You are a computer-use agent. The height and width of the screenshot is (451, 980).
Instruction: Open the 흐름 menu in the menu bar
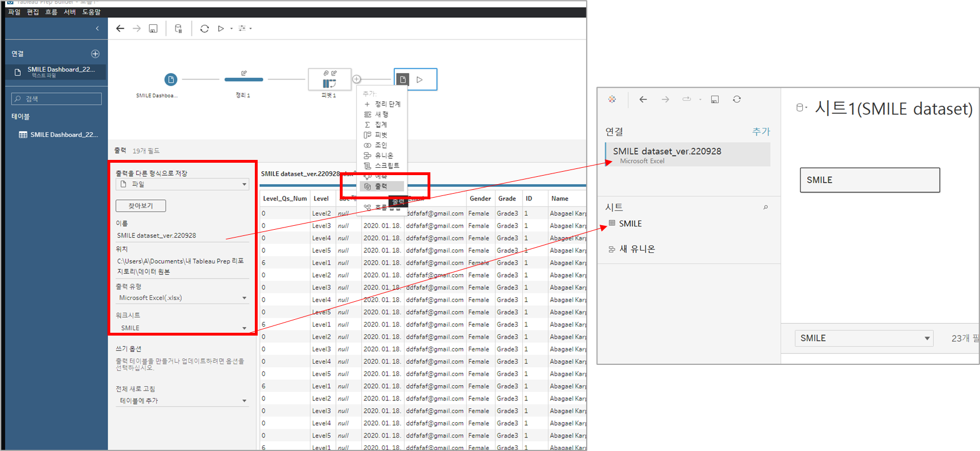click(x=51, y=12)
